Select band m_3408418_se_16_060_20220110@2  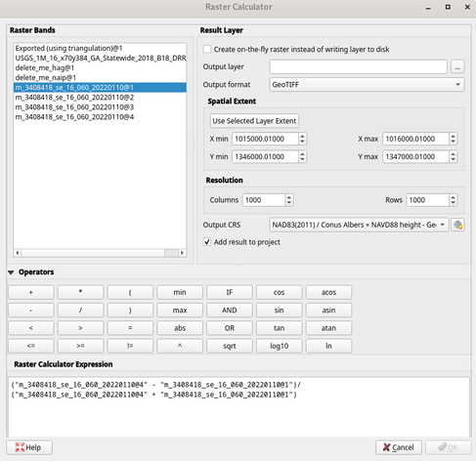(100, 98)
